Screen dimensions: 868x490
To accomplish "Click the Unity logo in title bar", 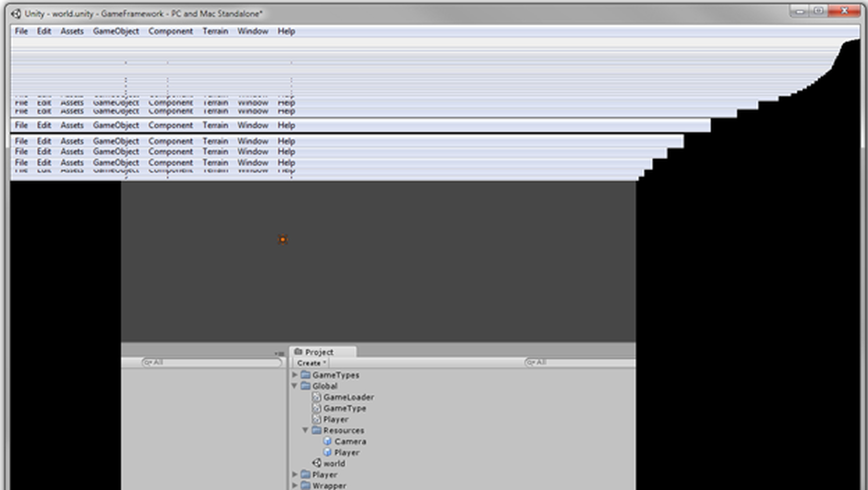I will pos(16,14).
